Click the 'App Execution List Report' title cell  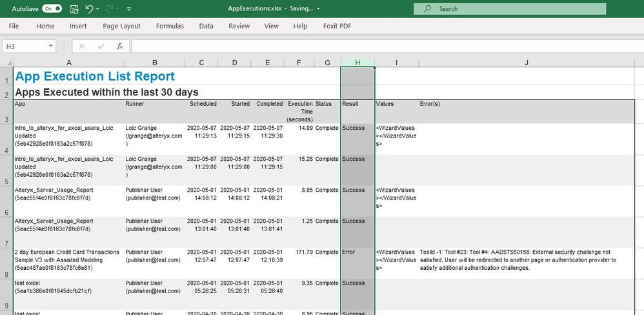(95, 76)
